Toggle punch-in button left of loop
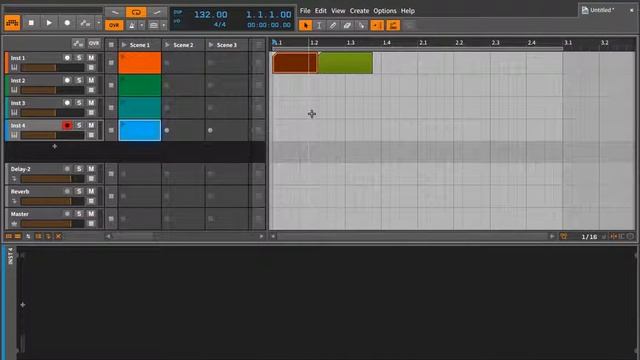This screenshot has height=360, width=640. click(115, 12)
